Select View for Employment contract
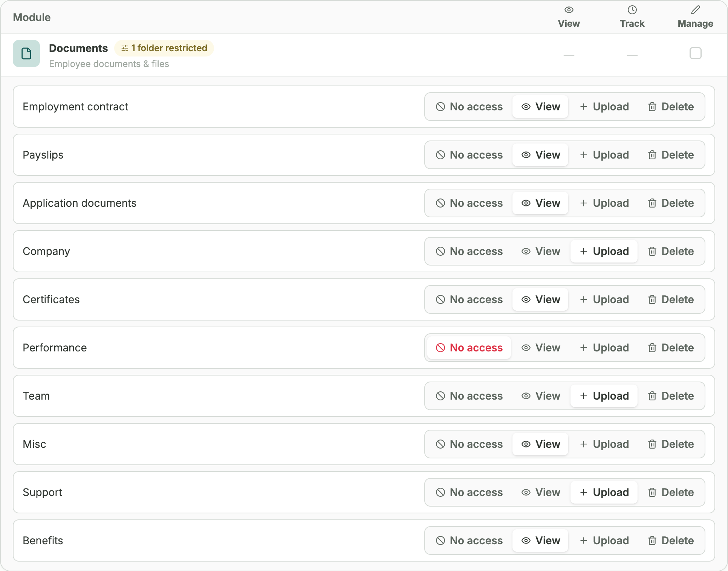 tap(540, 107)
